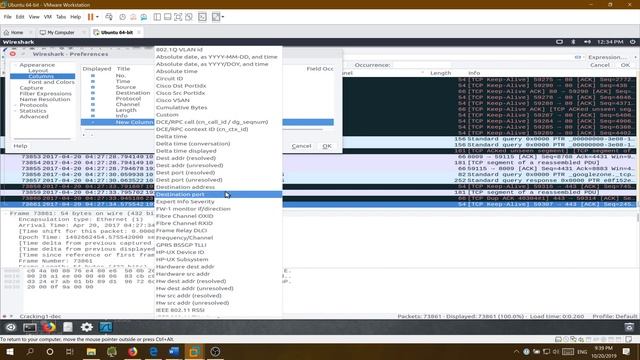Toggle Displayed checkbox for the Source column

coord(93,87)
